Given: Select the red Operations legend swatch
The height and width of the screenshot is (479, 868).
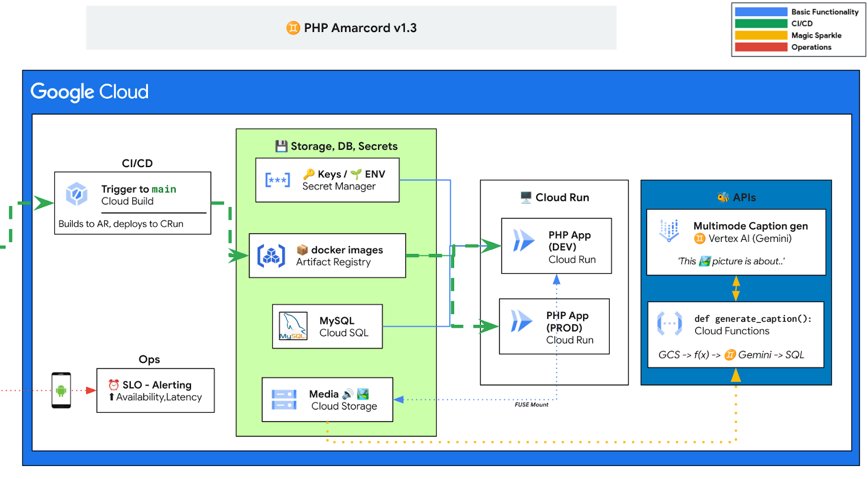Looking at the screenshot, I should [761, 48].
